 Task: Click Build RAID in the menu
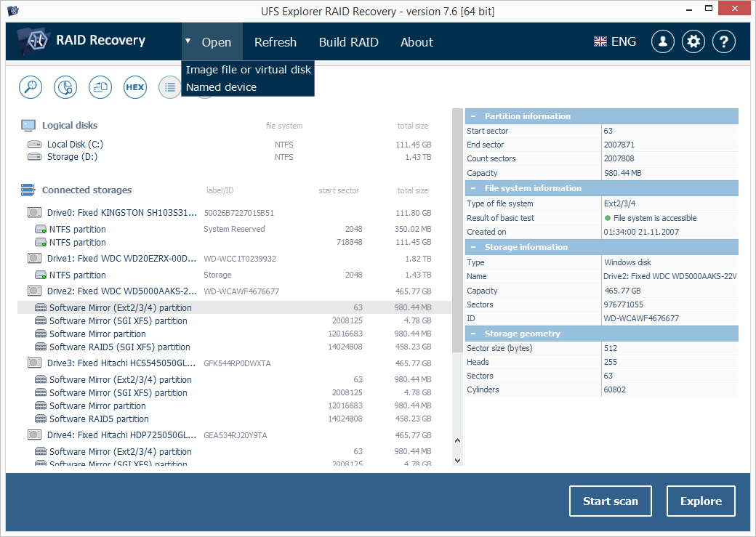[x=349, y=42]
